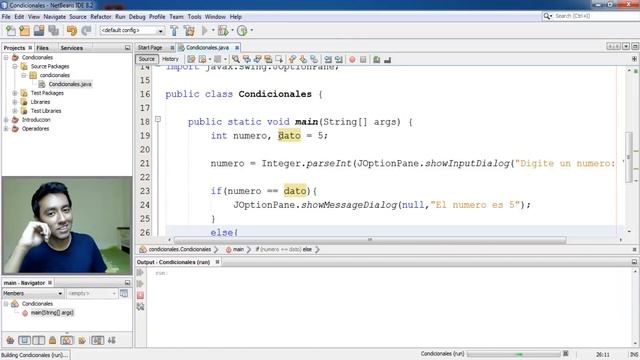Open the default config dropdown
Screen dimensions: 640x360
132,31
